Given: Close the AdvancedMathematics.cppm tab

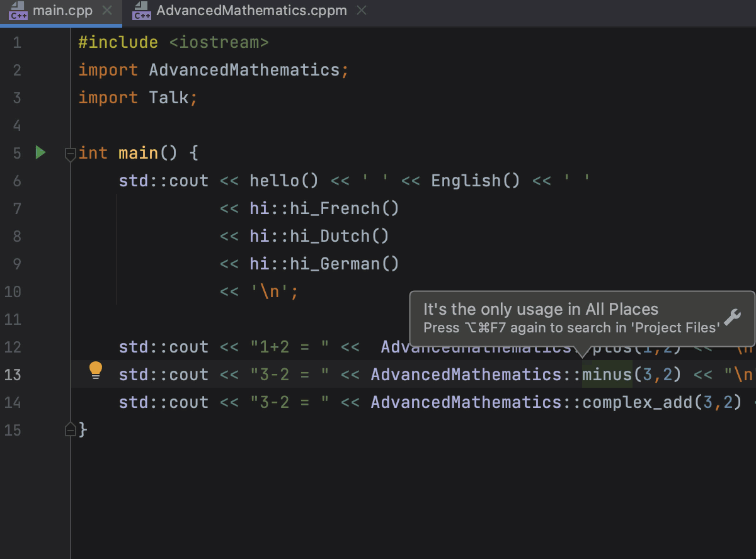Looking at the screenshot, I should 360,11.
